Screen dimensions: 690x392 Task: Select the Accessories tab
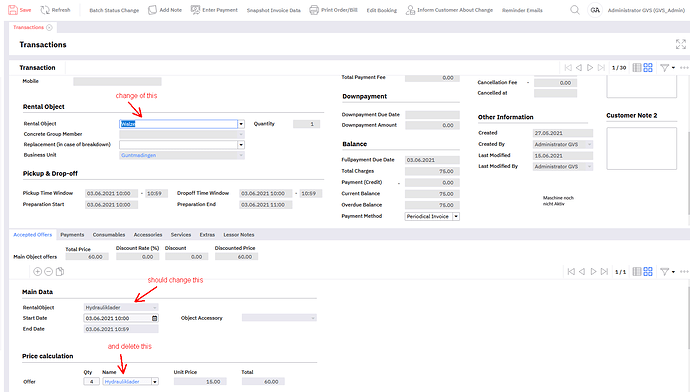[148, 234]
